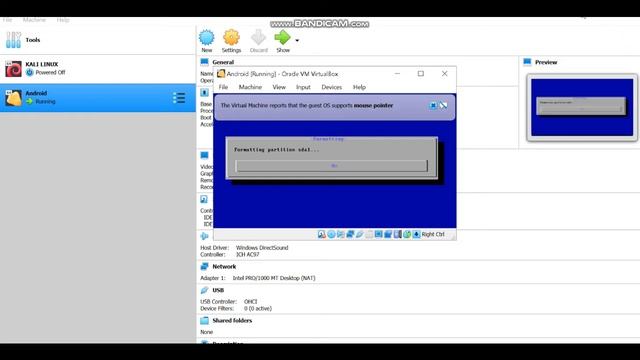Click the Android VirtualBox window title icon
The height and width of the screenshot is (360, 640).
click(221, 74)
